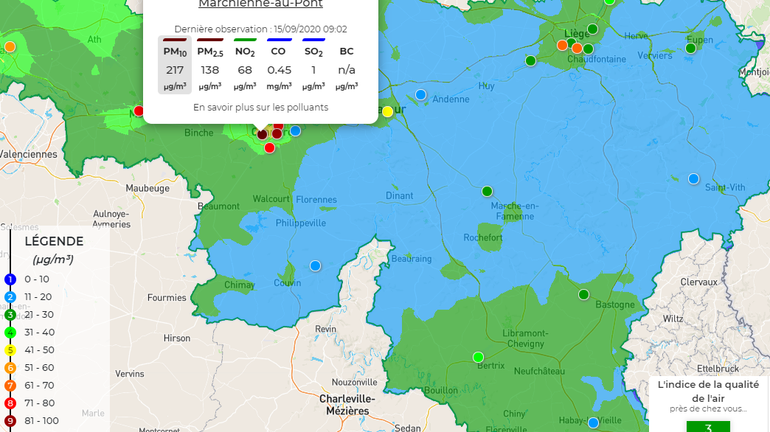Open 'En savoir plus sur les polluants' link
The width and height of the screenshot is (770, 432).
click(260, 107)
